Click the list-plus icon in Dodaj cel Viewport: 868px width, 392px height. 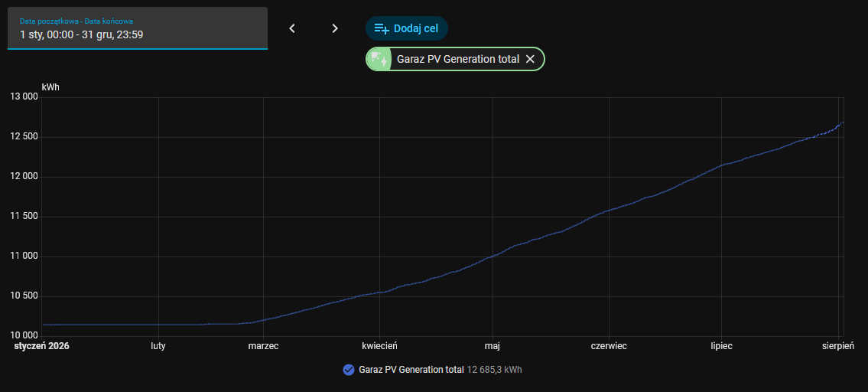(x=382, y=28)
